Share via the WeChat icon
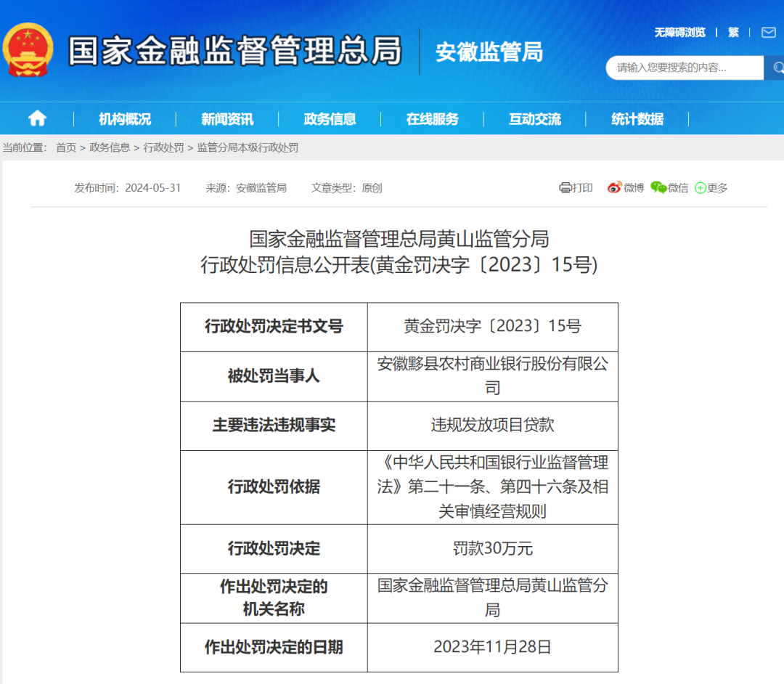 [658, 187]
